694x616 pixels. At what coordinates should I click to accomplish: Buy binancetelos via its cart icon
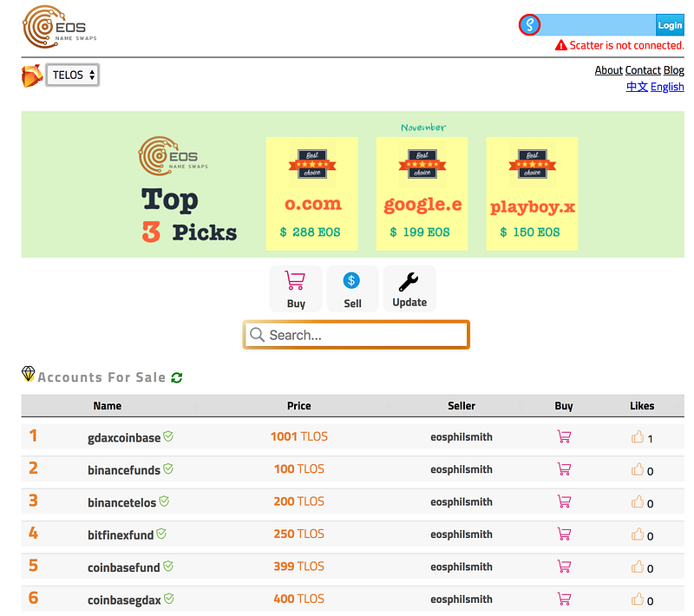click(x=564, y=501)
